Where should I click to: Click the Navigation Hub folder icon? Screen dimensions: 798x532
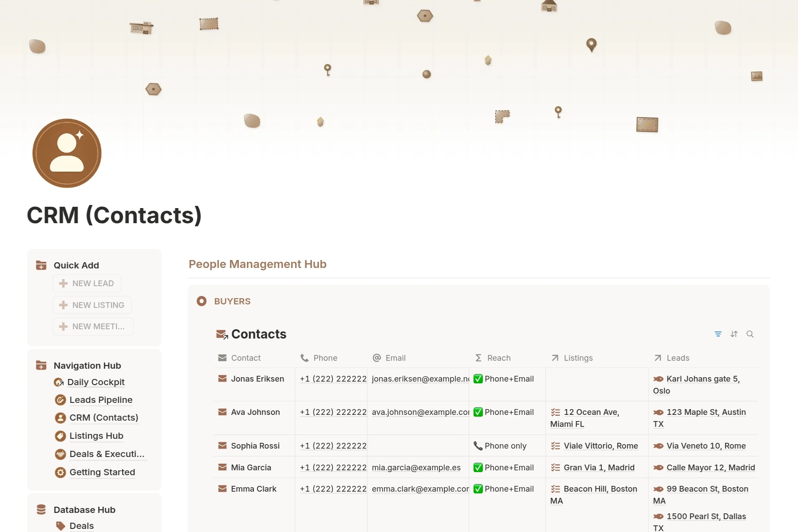point(41,366)
